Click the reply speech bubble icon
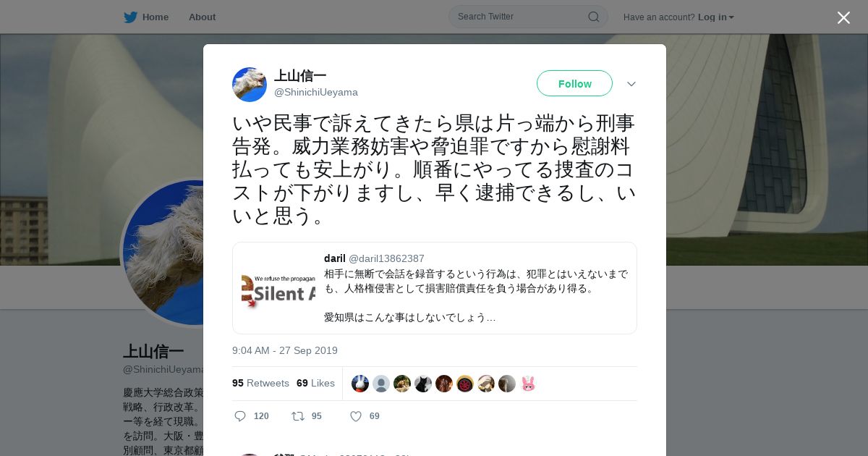868x456 pixels. 241,416
